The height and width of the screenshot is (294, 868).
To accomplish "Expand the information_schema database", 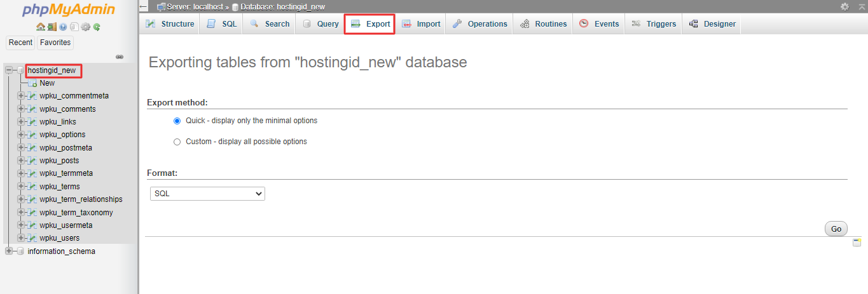I will click(9, 251).
